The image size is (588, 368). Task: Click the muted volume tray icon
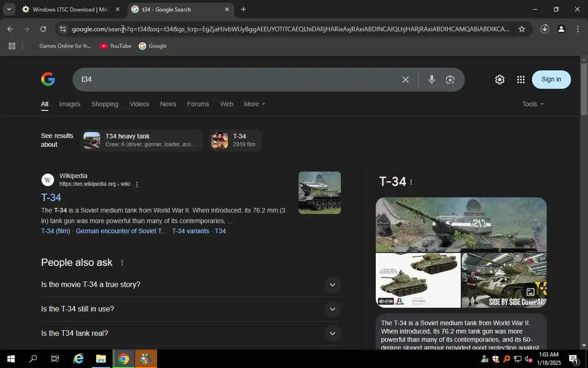(x=529, y=359)
